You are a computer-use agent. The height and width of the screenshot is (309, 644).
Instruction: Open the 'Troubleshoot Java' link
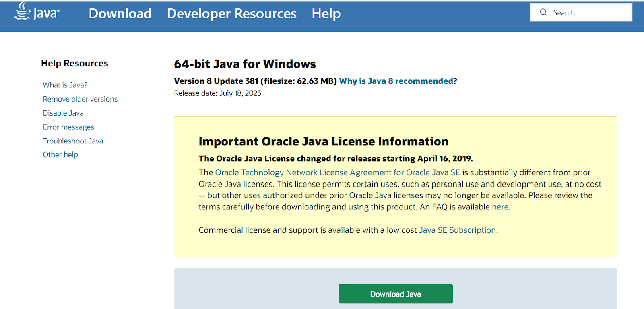point(73,141)
